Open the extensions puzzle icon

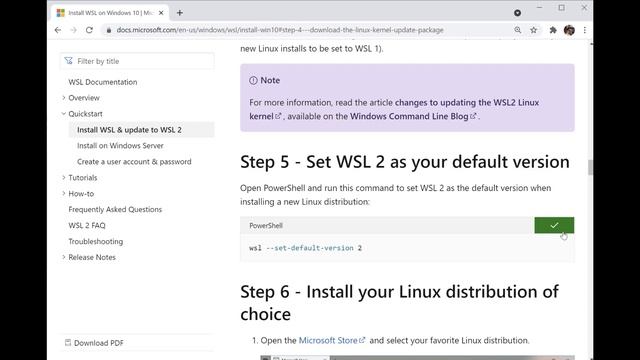tap(553, 30)
